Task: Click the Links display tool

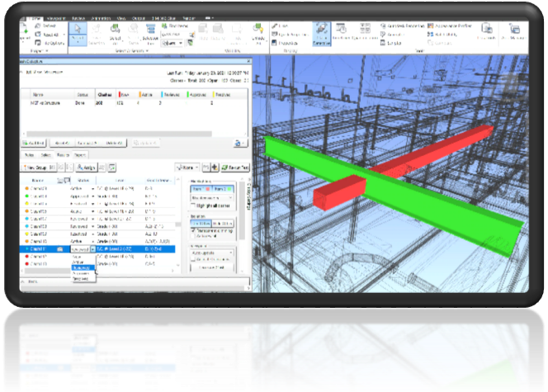Action: (x=280, y=26)
